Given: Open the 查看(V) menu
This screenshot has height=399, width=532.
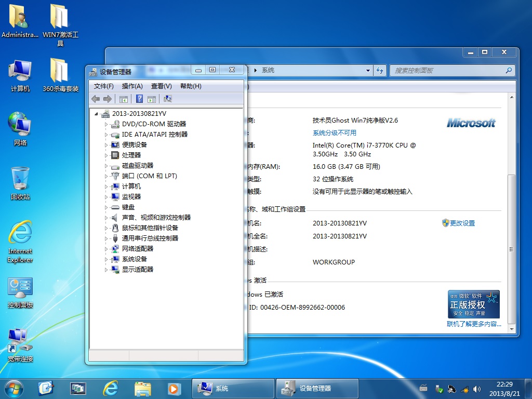Looking at the screenshot, I should point(162,86).
